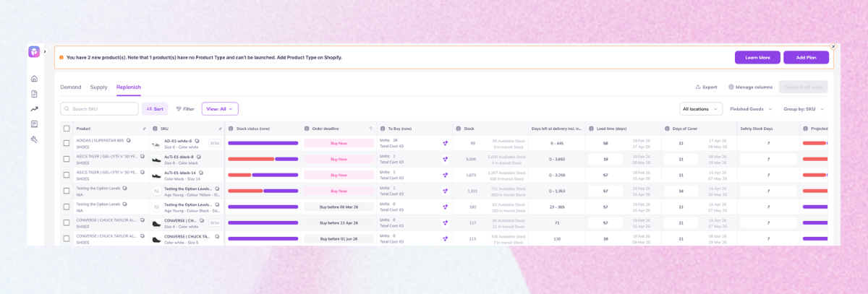Check the Colour Black option row checkbox
The image size is (868, 294).
[x=67, y=207]
